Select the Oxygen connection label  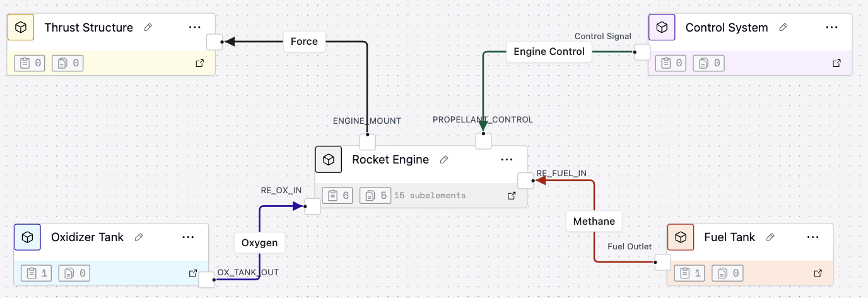pos(260,243)
